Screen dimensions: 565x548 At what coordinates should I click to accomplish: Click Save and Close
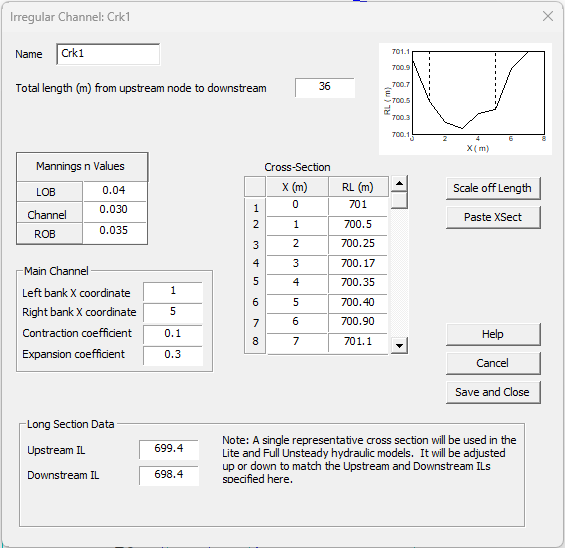[493, 392]
